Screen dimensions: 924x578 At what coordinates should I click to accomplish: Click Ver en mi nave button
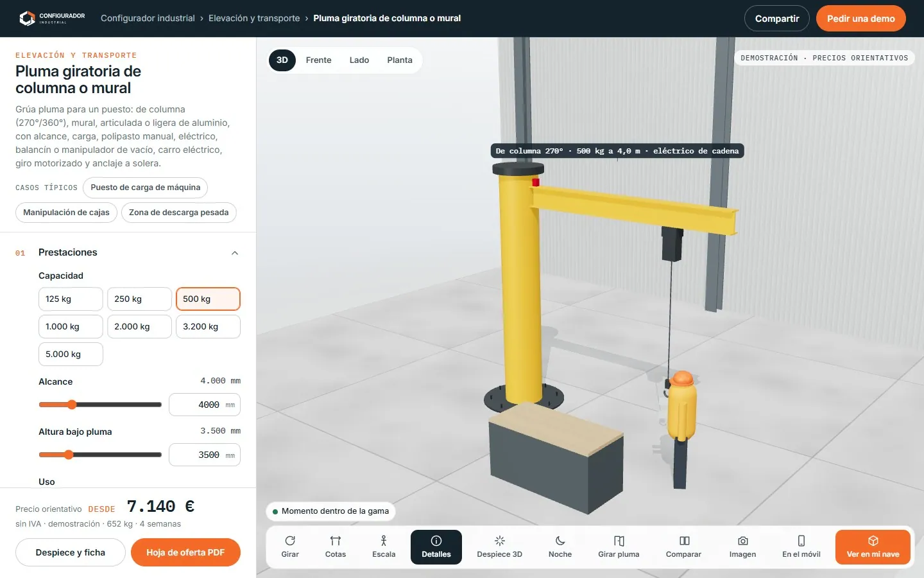(873, 547)
